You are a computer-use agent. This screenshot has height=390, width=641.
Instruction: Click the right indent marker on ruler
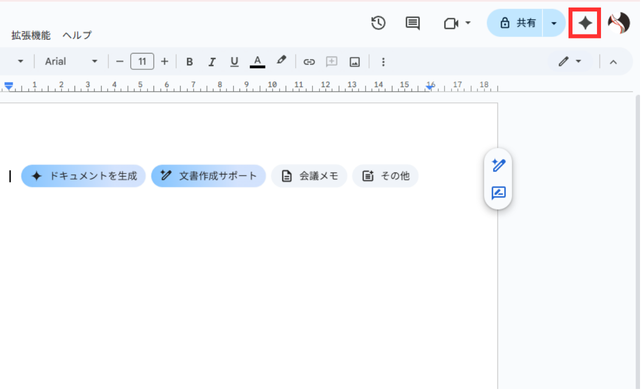tap(430, 86)
